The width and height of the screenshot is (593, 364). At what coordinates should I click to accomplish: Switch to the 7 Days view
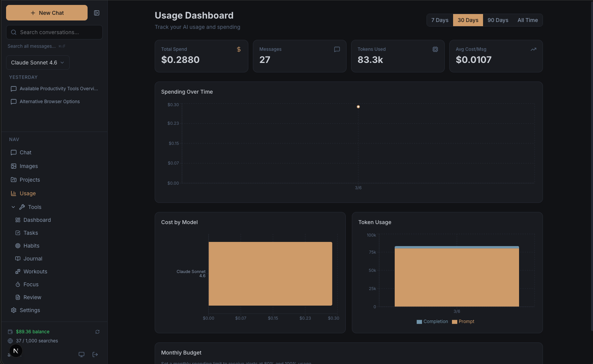click(439, 20)
